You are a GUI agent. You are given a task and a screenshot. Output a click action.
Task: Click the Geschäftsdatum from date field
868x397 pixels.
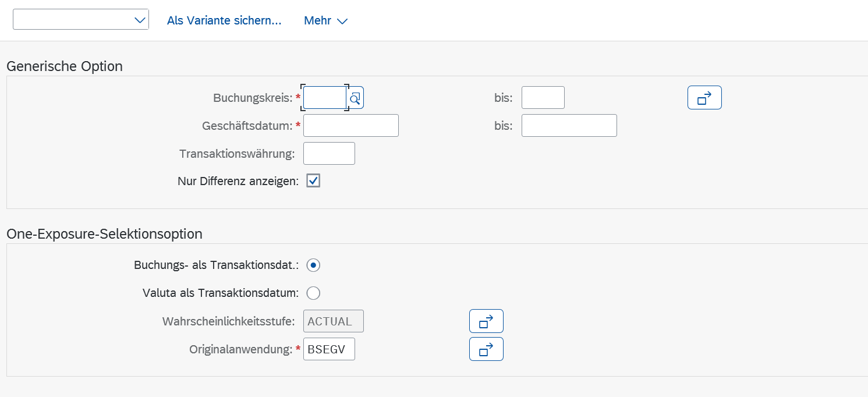(350, 126)
